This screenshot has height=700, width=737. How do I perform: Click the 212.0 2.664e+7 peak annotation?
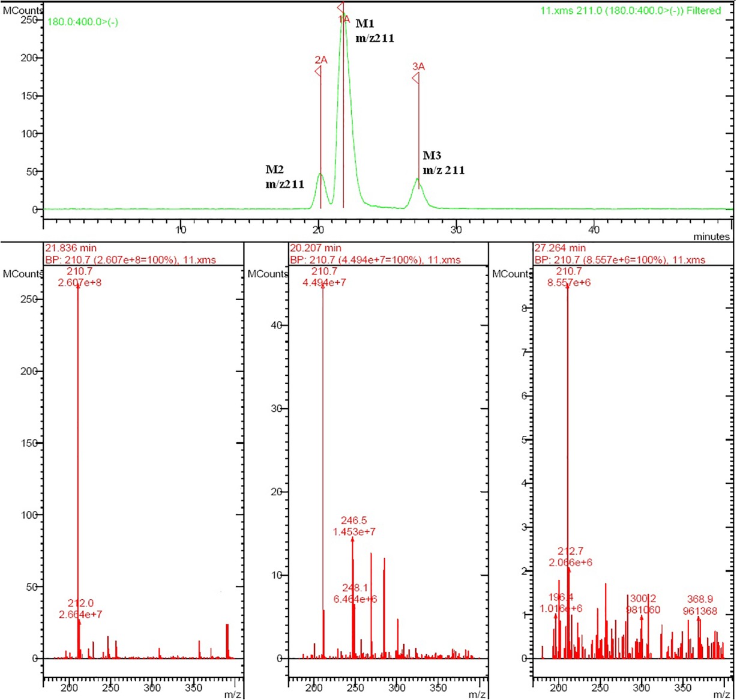tap(80, 609)
